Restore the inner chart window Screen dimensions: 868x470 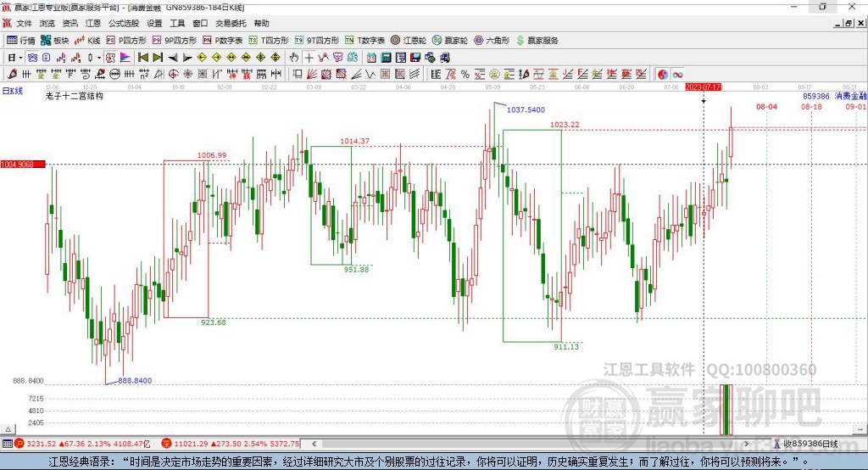(x=849, y=23)
